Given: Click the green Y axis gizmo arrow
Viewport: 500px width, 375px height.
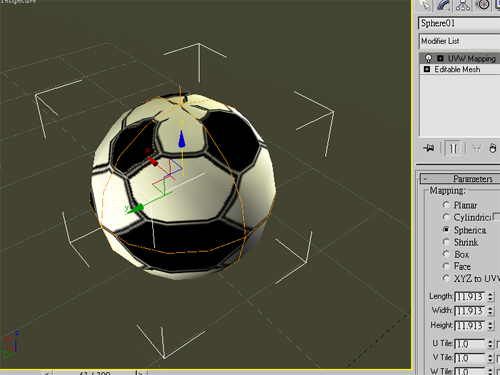Looking at the screenshot, I should pos(136,209).
